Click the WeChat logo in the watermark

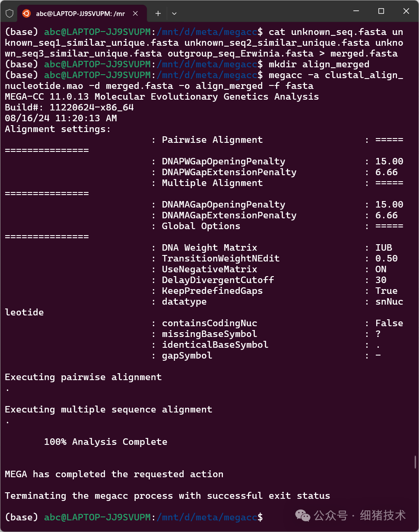302,515
